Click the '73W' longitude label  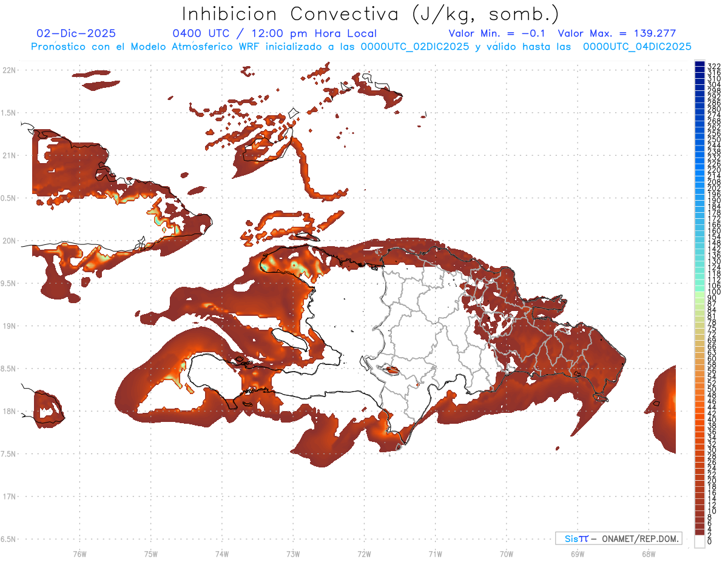click(x=293, y=554)
